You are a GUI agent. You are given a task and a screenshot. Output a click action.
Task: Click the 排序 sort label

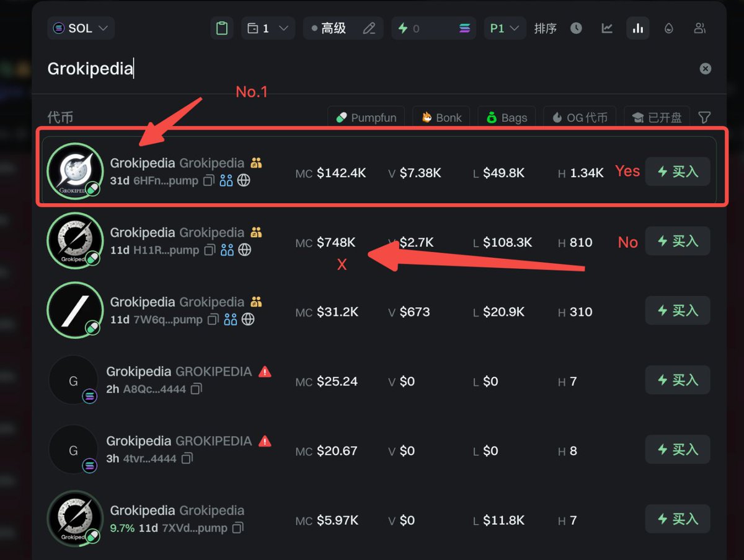point(546,28)
